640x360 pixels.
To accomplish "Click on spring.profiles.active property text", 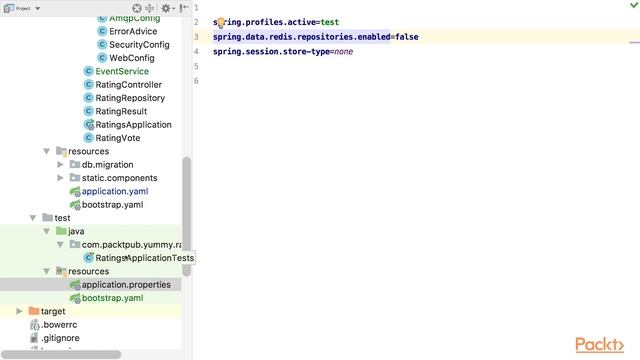I will [264, 22].
